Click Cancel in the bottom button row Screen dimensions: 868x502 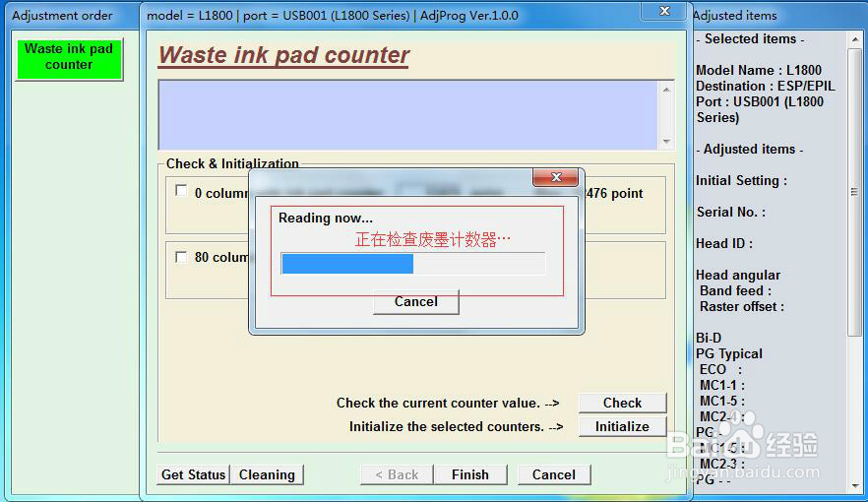pyautogui.click(x=553, y=474)
